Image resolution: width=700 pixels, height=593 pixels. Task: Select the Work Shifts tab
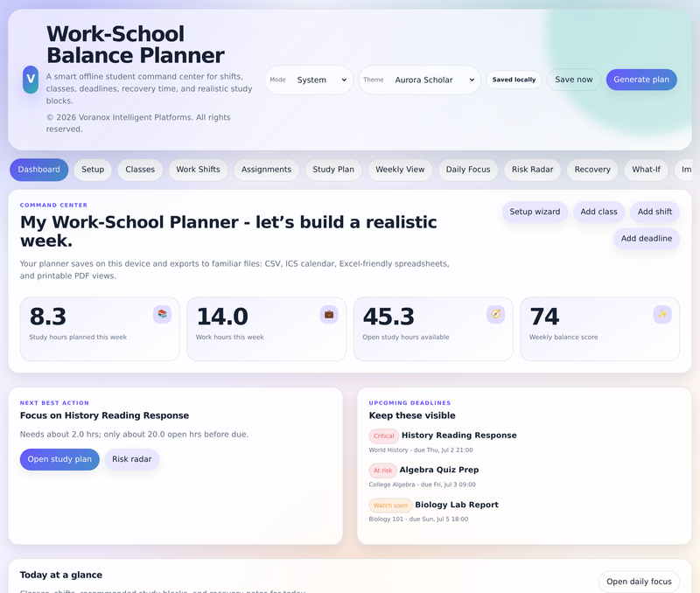coord(199,170)
